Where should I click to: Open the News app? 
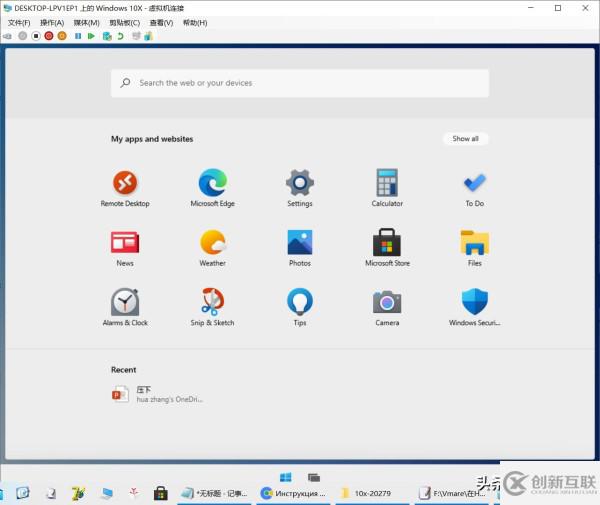tap(125, 249)
